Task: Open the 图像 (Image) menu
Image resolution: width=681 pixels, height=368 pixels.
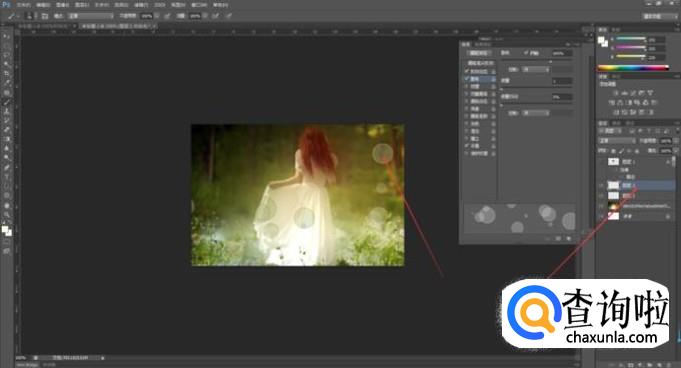Action: pyautogui.click(x=63, y=5)
